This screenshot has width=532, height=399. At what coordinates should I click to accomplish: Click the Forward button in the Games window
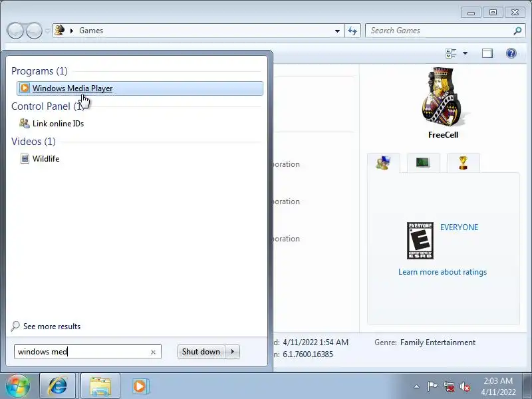tap(34, 31)
